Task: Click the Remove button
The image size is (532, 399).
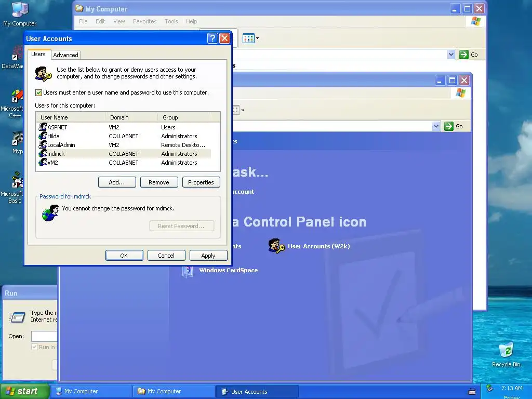Action: (159, 182)
